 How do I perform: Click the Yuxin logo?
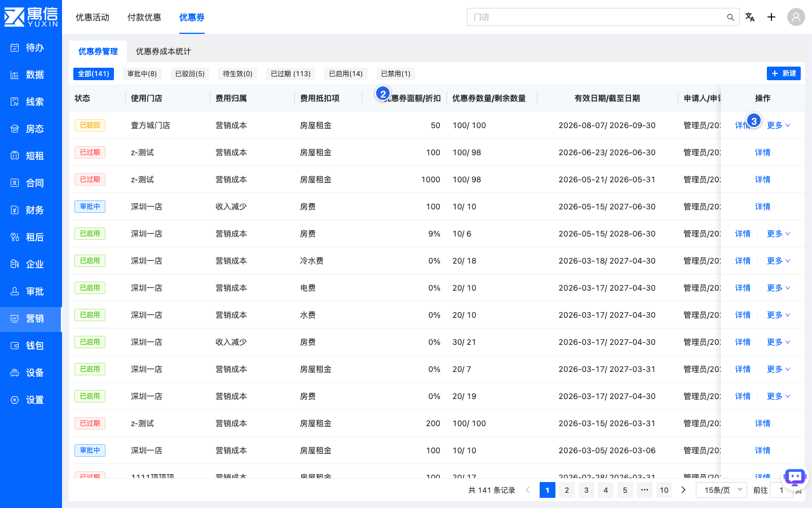click(x=31, y=17)
